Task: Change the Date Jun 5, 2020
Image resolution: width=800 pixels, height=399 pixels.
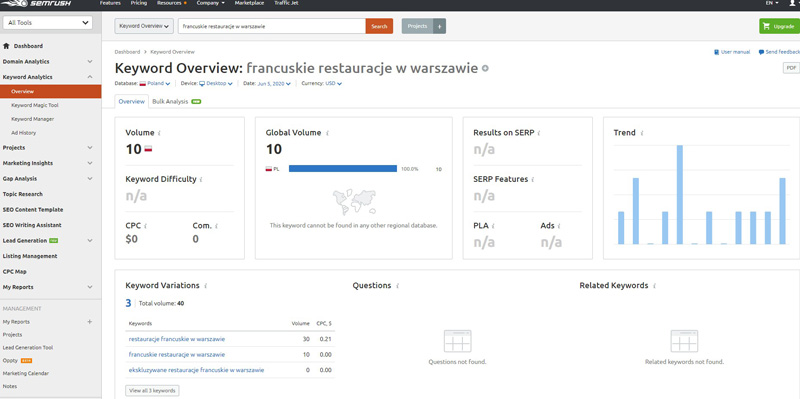Action: tap(274, 84)
